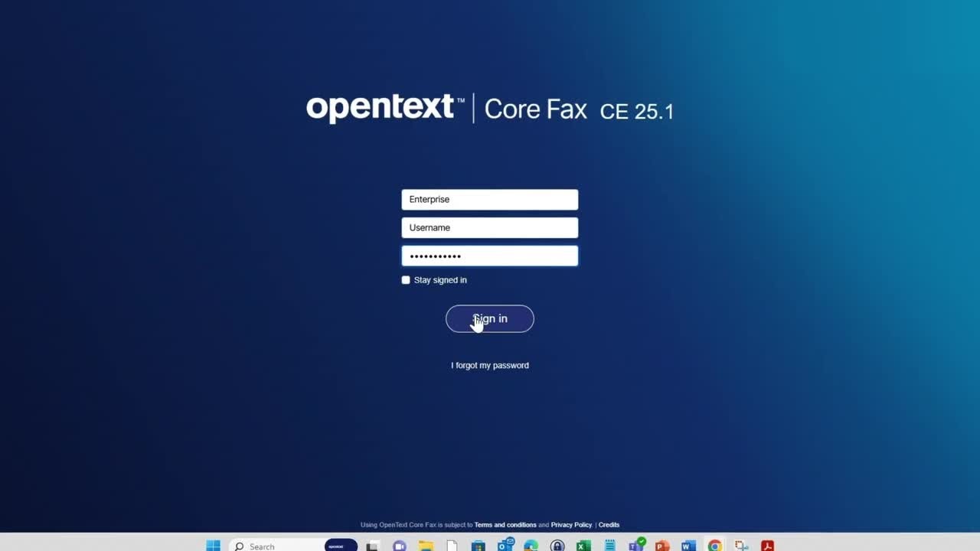The image size is (980, 551).
Task: Open the Notepad icon in taskbar
Action: tap(610, 546)
